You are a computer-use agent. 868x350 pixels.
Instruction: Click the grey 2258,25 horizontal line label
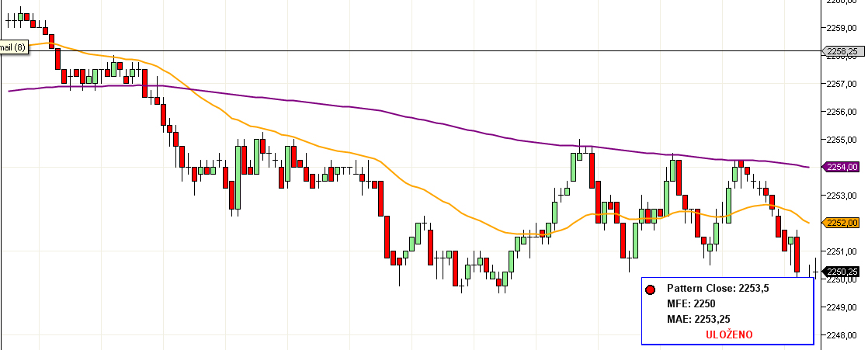click(x=843, y=52)
